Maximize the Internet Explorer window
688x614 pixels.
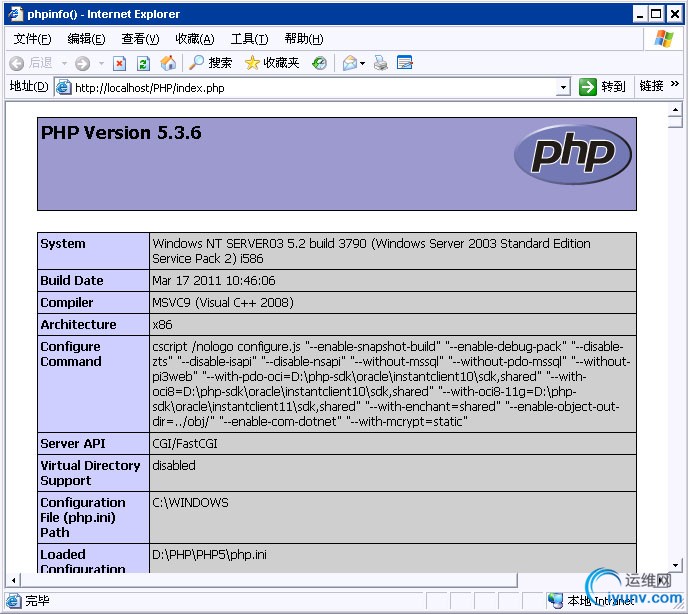(656, 14)
